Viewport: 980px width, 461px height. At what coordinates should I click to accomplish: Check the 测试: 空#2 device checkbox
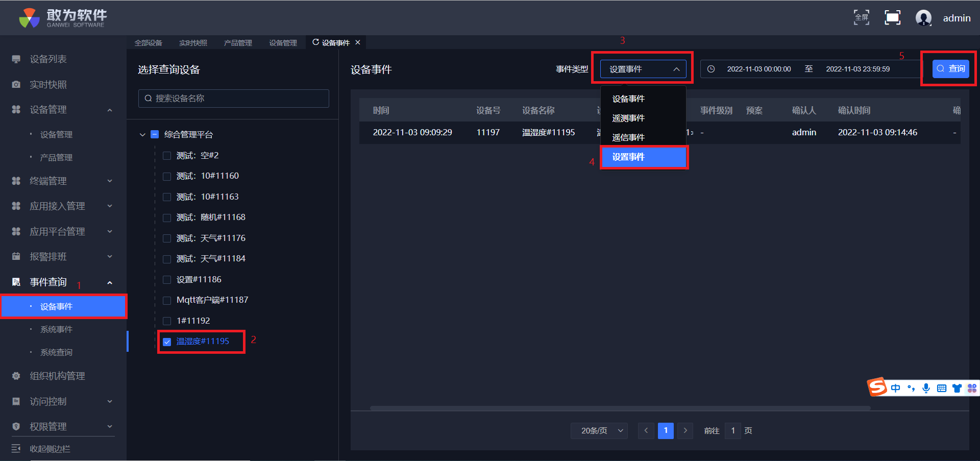click(x=167, y=156)
